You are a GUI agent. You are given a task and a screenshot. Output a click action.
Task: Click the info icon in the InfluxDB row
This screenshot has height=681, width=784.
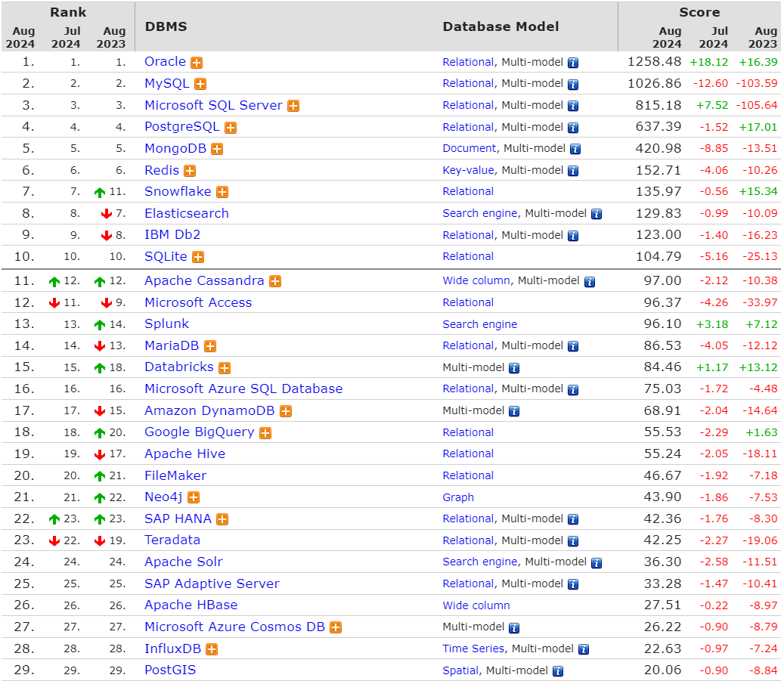coord(584,649)
